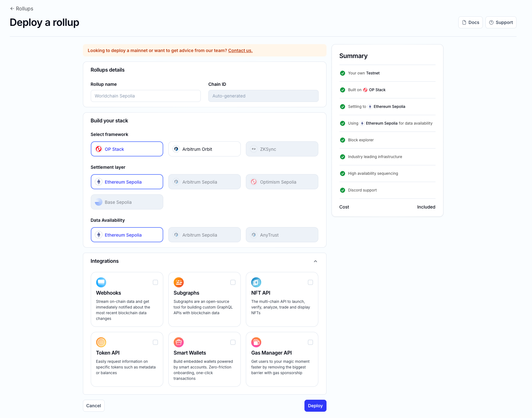Screen dimensions: 532x418
Task: Click the Deploy button
Action: [x=315, y=406]
